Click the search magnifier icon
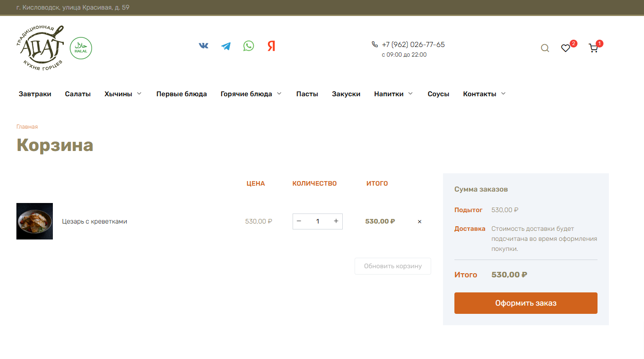The width and height of the screenshot is (644, 359). coord(545,48)
